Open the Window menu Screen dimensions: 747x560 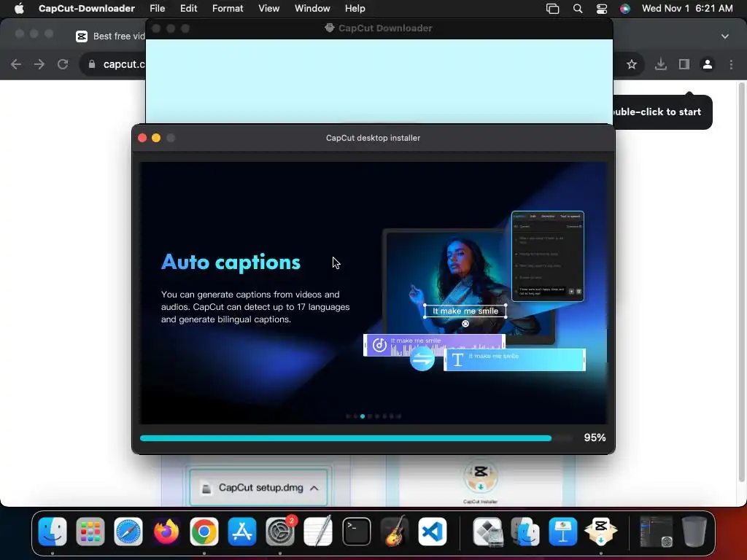312,9
